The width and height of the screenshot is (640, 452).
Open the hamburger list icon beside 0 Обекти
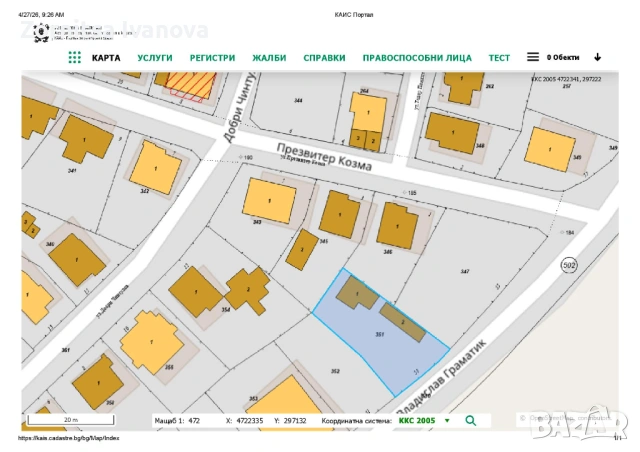pos(533,58)
